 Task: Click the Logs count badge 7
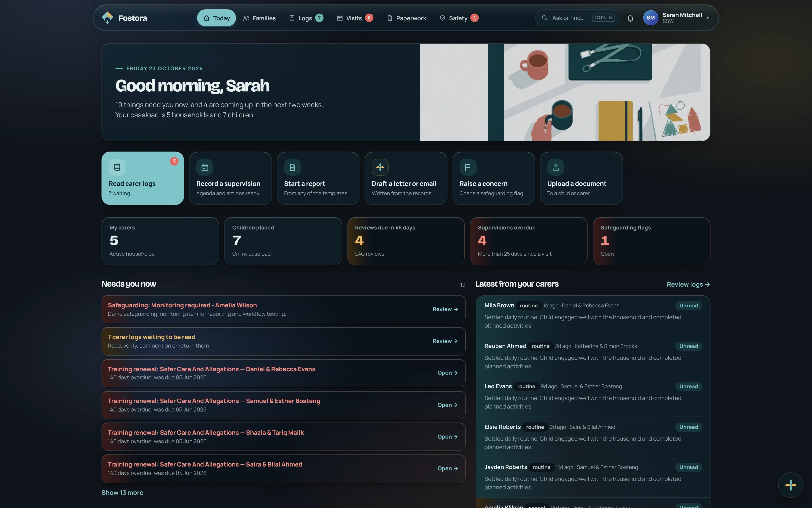(319, 18)
